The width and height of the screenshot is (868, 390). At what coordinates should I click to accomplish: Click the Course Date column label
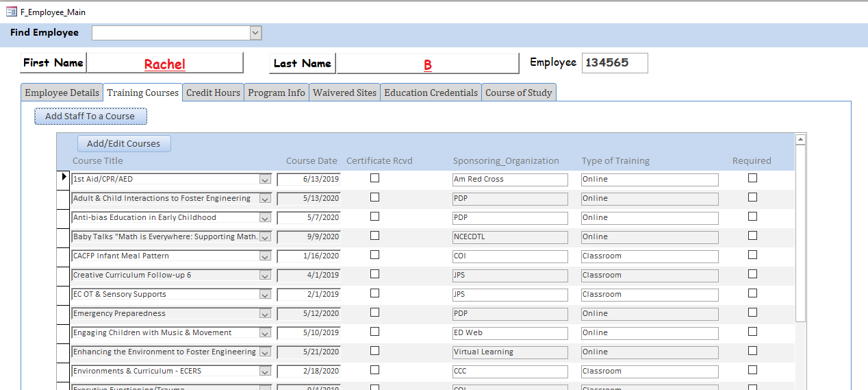311,161
